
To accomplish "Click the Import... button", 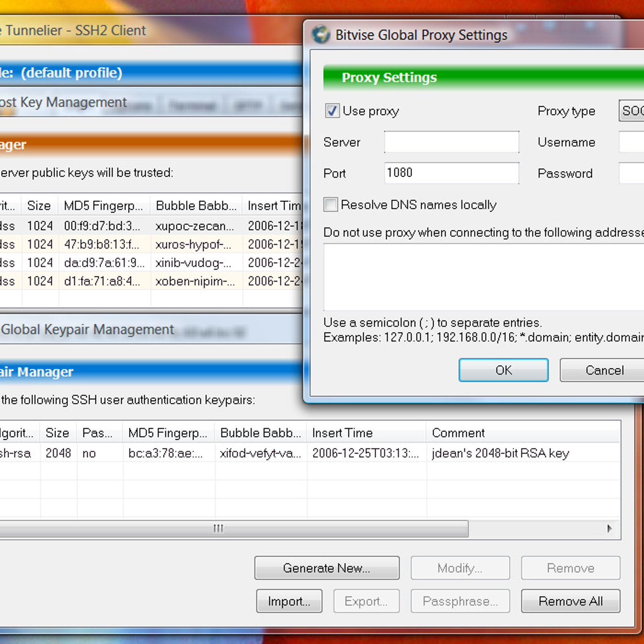I will coord(289,601).
